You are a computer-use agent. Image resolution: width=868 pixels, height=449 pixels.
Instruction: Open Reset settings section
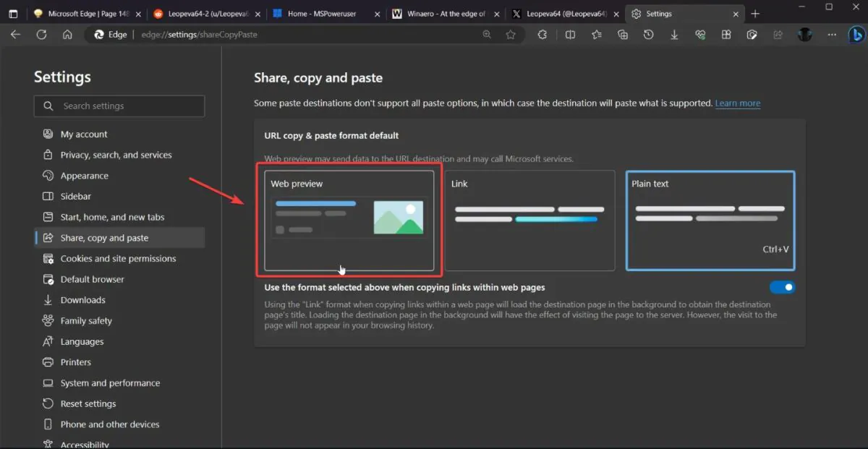[x=119, y=403]
